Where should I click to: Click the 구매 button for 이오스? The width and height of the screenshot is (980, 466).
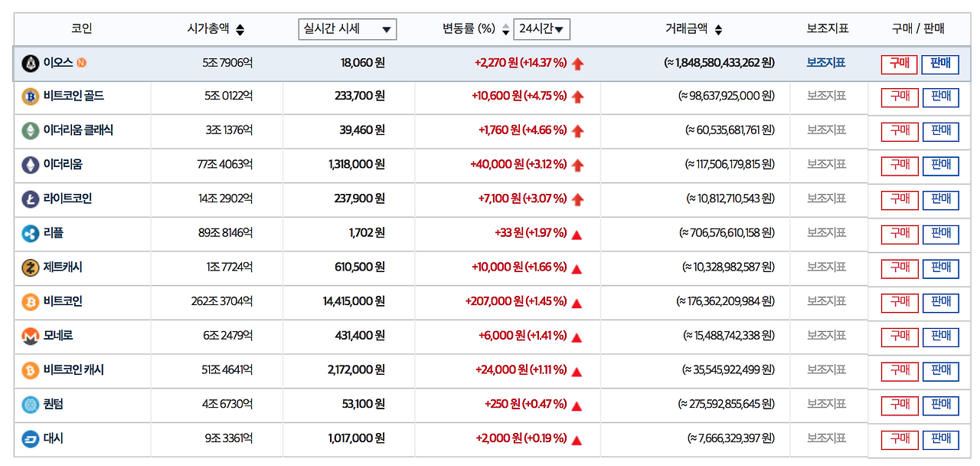tap(898, 64)
